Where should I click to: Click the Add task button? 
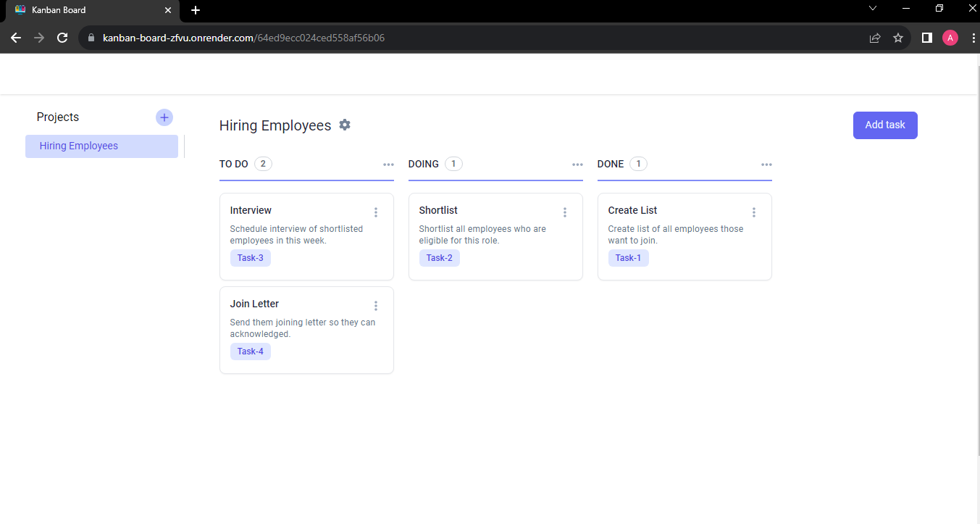coord(884,125)
